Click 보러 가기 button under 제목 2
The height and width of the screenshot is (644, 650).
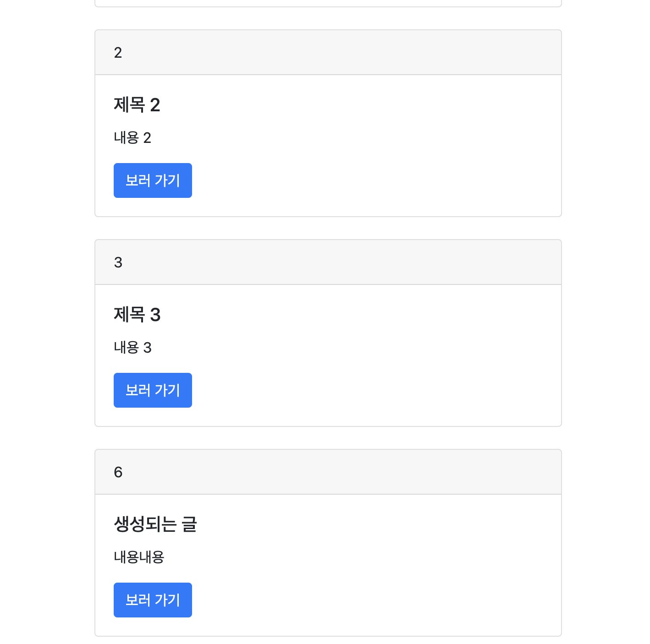(153, 180)
